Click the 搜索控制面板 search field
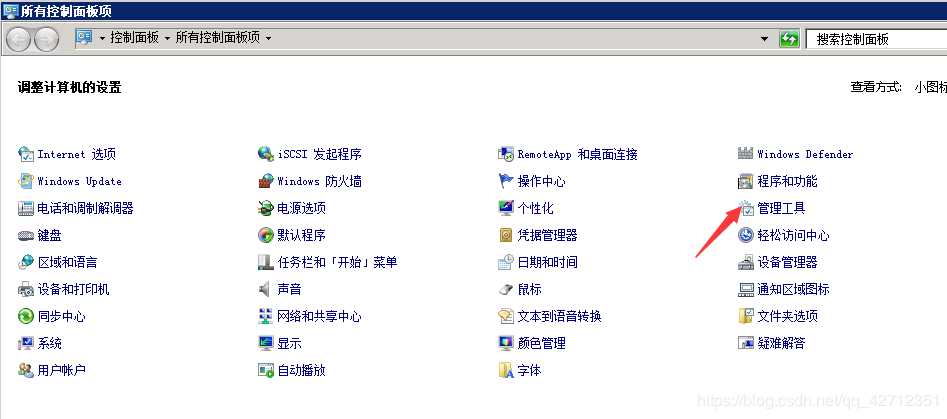The height and width of the screenshot is (419, 947). (876, 40)
